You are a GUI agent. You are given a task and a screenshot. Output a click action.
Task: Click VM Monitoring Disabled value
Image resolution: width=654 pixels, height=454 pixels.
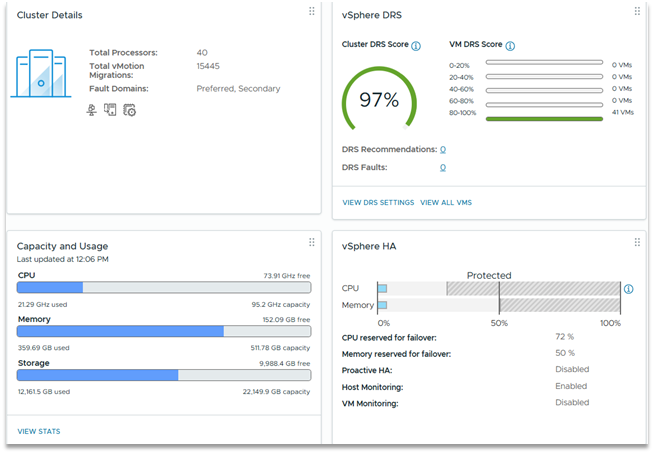tap(572, 402)
